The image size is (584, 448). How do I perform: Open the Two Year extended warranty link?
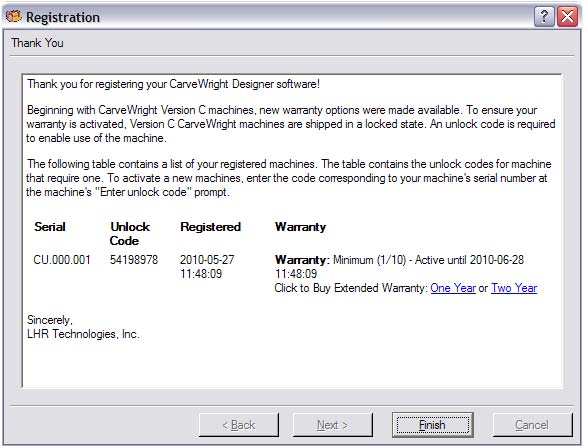tap(514, 288)
